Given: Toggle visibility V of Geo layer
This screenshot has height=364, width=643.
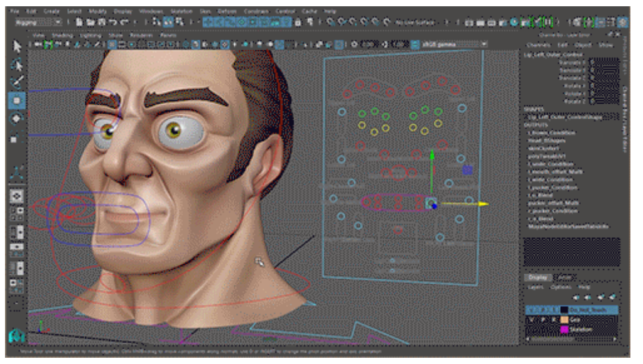Looking at the screenshot, I should (531, 319).
